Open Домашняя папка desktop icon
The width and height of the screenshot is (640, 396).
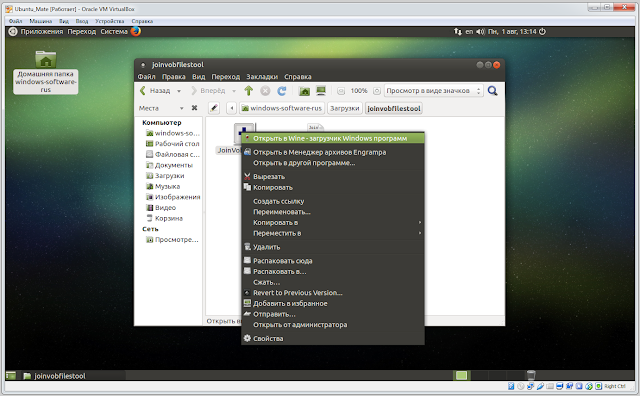point(46,72)
